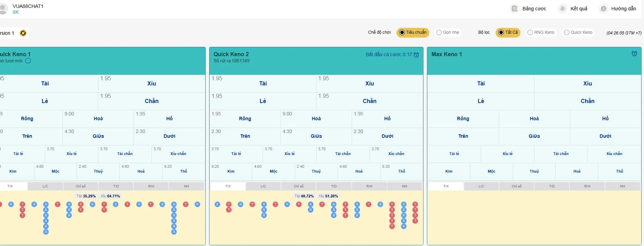The height and width of the screenshot is (246, 644).
Task: Select the Gọn nhẹ compact mode
Action: click(448, 32)
